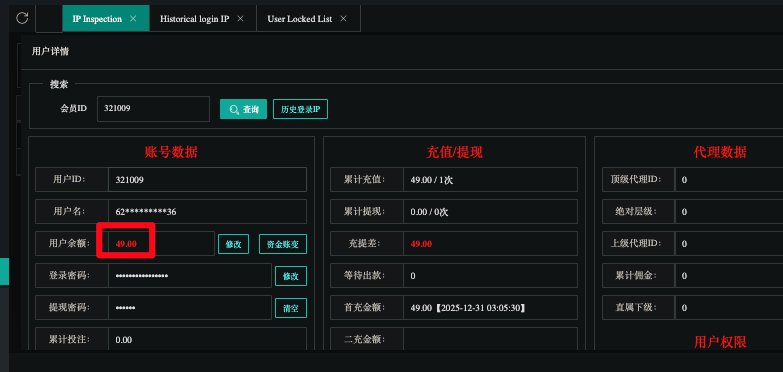This screenshot has height=372, width=783.
Task: Click the empty 二充金额 value field
Action: tap(490, 340)
